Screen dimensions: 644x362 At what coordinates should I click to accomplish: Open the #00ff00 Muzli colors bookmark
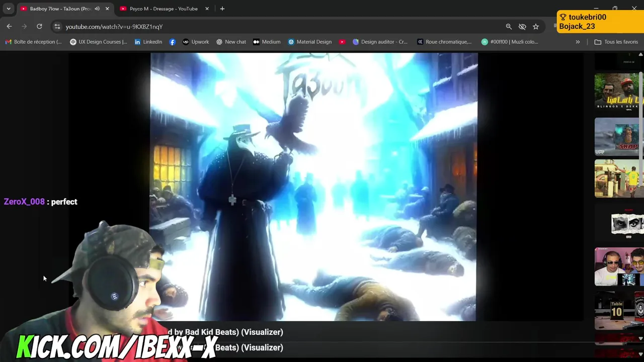510,42
